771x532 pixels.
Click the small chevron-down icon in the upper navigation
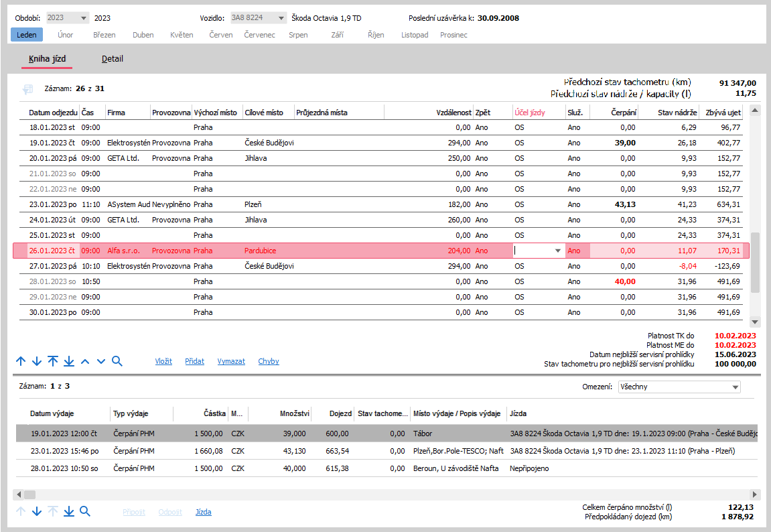100,361
